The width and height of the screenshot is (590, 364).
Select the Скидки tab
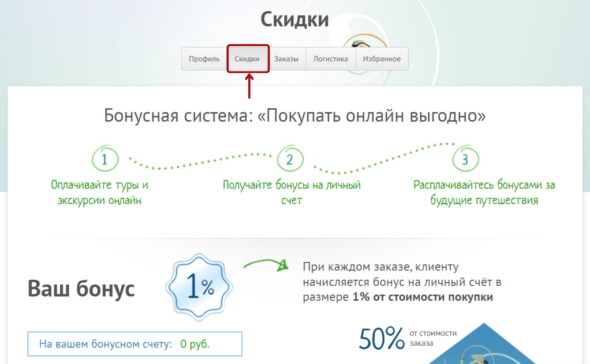pyautogui.click(x=247, y=59)
